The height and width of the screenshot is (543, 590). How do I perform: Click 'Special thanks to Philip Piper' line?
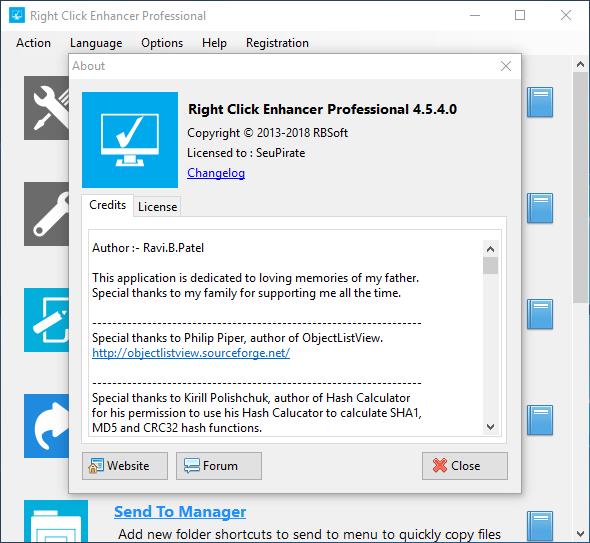[237, 338]
